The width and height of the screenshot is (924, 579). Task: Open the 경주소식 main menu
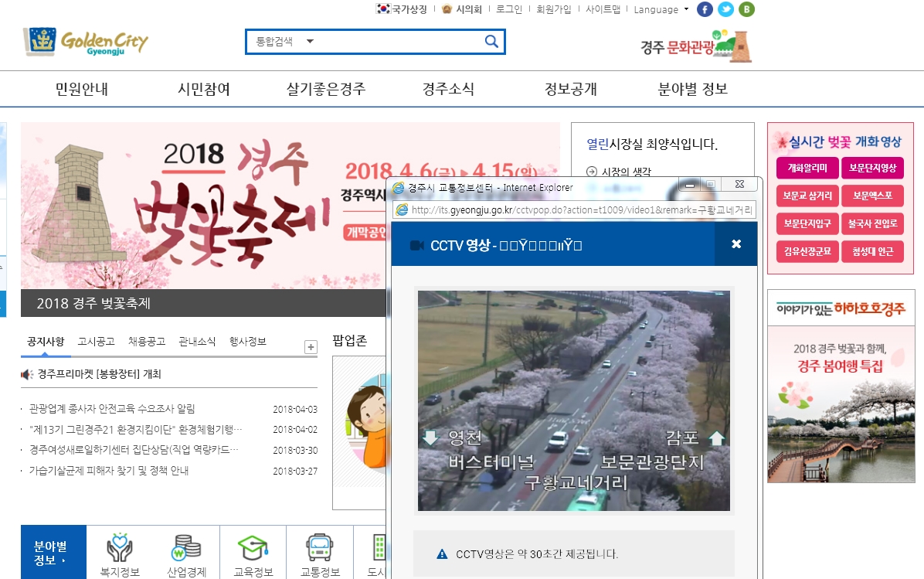point(448,89)
